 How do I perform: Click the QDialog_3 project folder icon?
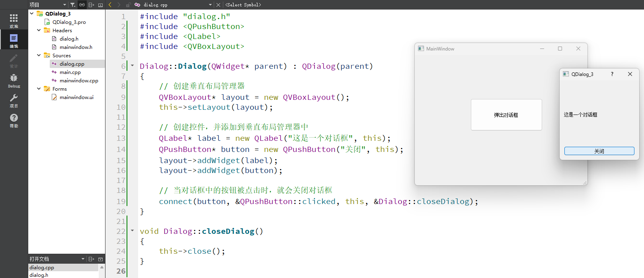click(40, 14)
